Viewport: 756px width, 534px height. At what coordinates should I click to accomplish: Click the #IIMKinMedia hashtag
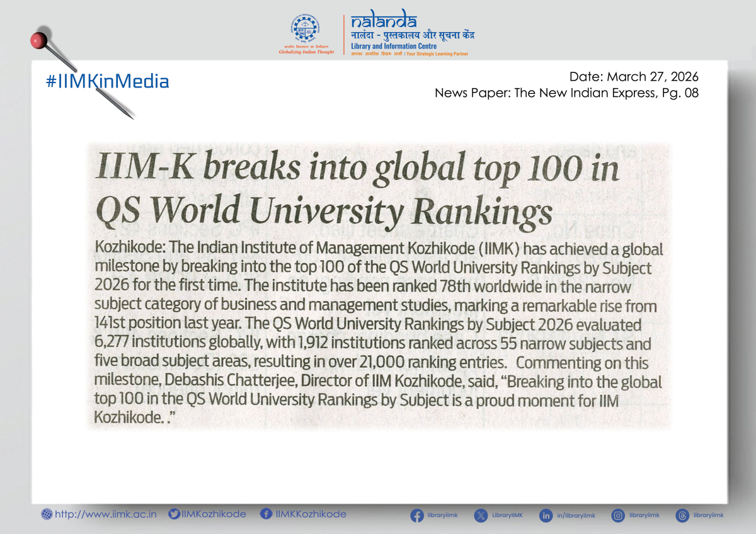pyautogui.click(x=107, y=81)
